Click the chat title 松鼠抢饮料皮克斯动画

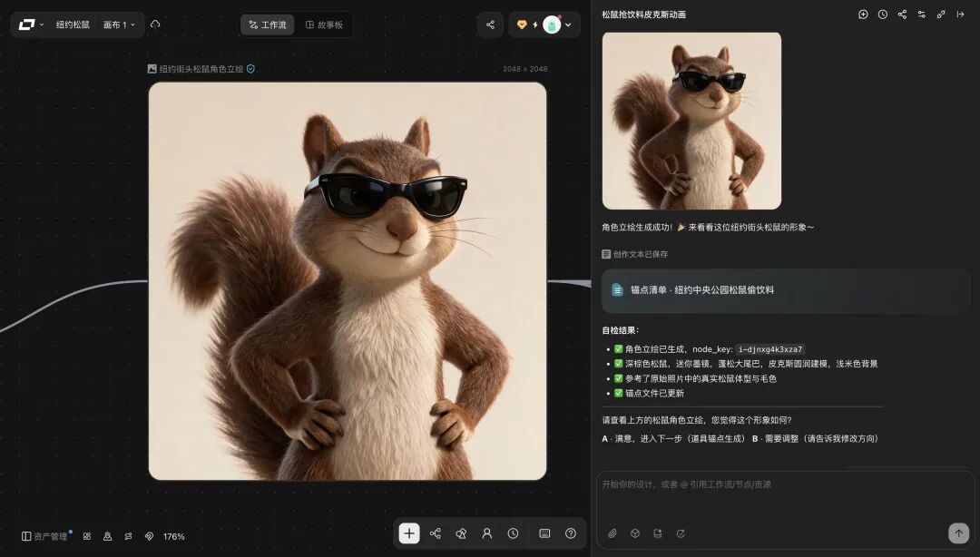[x=643, y=15]
